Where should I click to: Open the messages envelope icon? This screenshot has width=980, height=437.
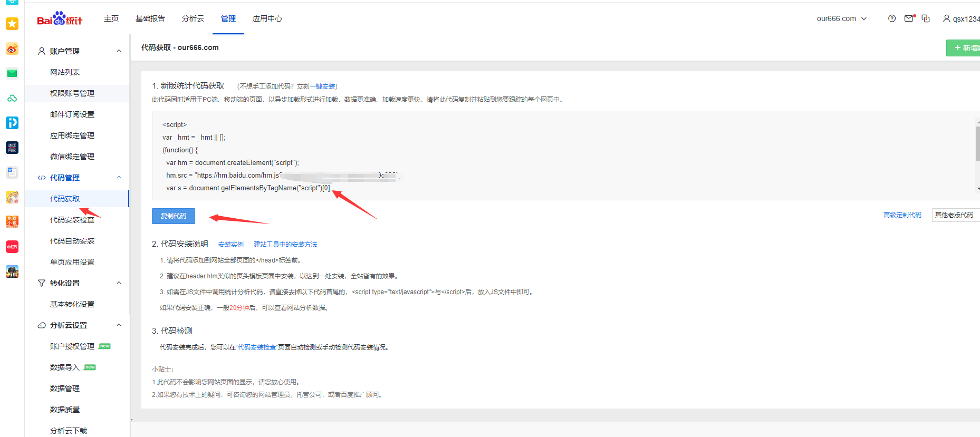point(909,18)
